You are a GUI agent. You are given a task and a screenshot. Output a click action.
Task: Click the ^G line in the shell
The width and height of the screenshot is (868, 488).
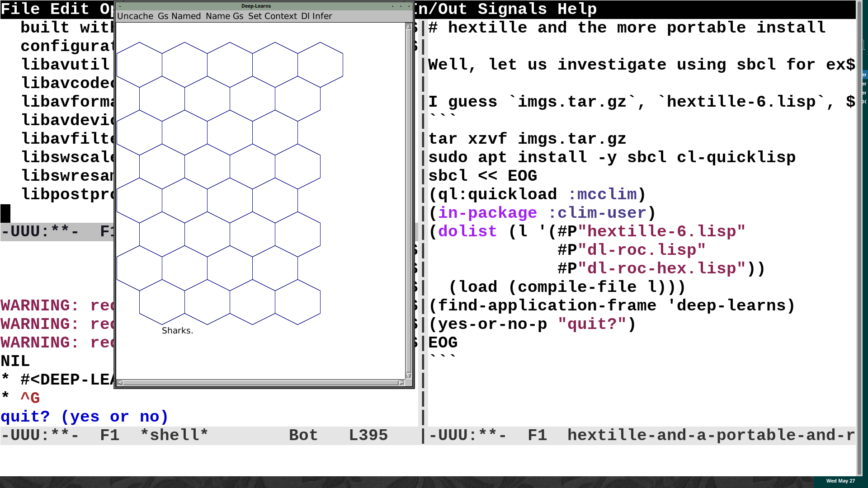point(30,398)
